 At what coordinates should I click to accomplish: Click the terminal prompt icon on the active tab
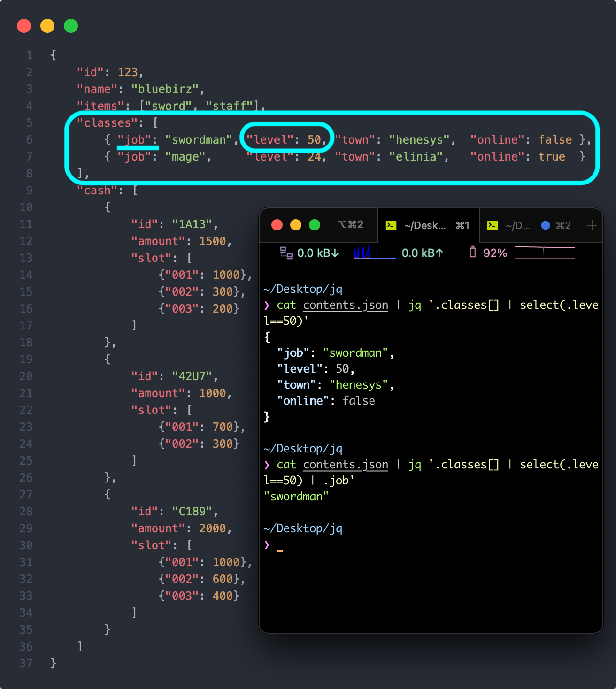[x=391, y=225]
